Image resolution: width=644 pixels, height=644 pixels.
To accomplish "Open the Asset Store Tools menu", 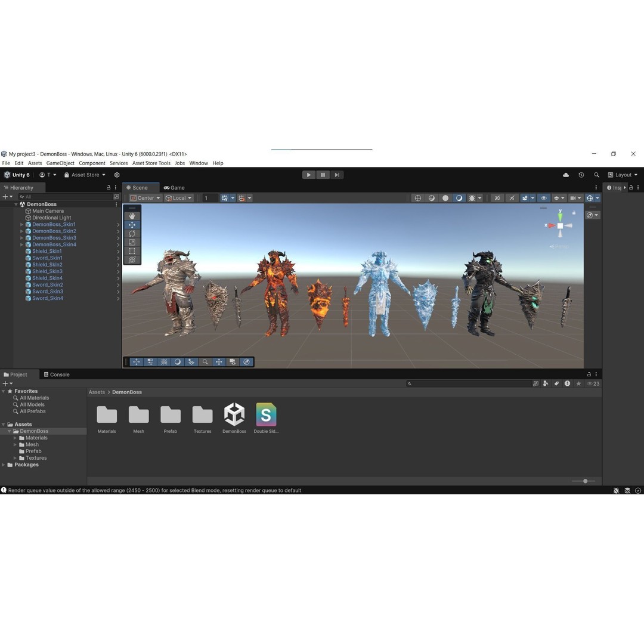I will click(x=151, y=163).
